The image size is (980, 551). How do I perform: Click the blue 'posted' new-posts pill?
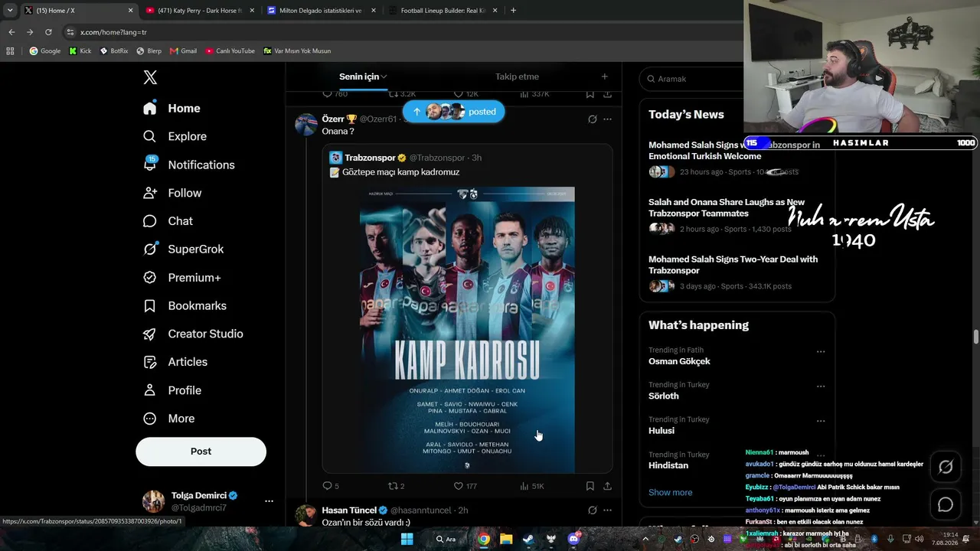(454, 112)
